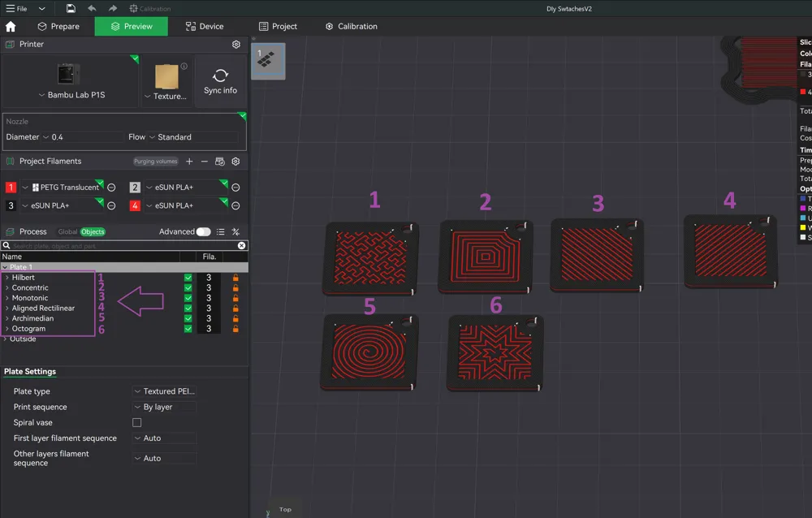Screen dimensions: 812x518
Task: Expand the Concentric object
Action: pyautogui.click(x=6, y=288)
